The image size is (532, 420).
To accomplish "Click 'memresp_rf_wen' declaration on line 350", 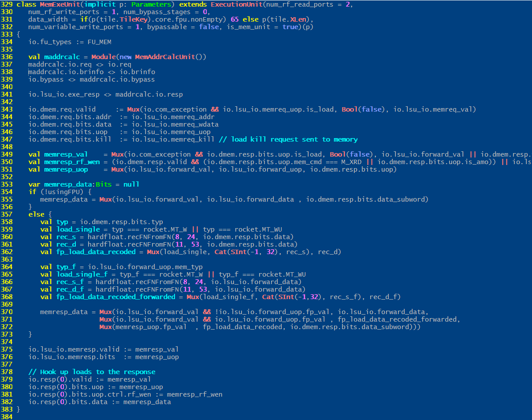I will point(72,162).
